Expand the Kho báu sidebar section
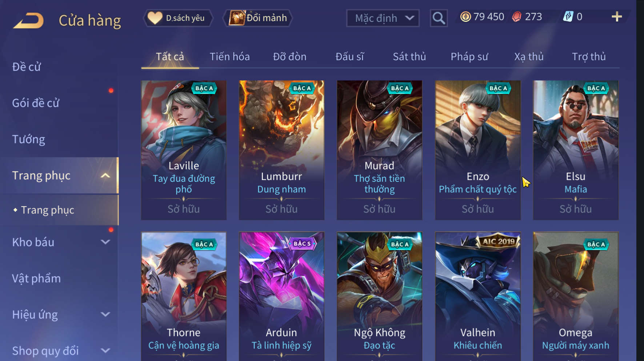Screen dimensions: 644x361 coord(105,242)
